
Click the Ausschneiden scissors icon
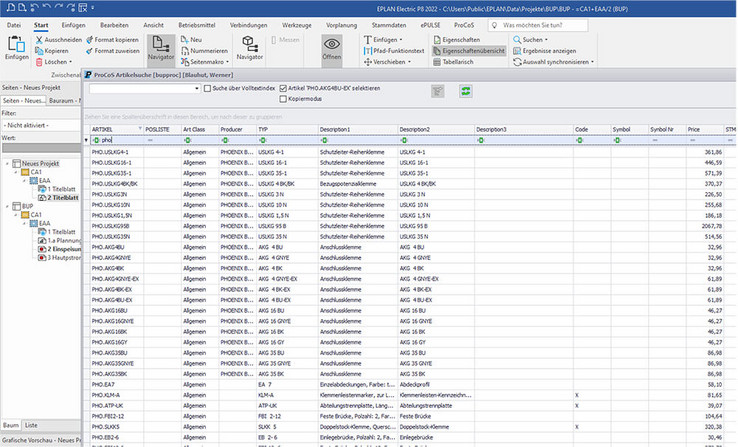pyautogui.click(x=39, y=38)
